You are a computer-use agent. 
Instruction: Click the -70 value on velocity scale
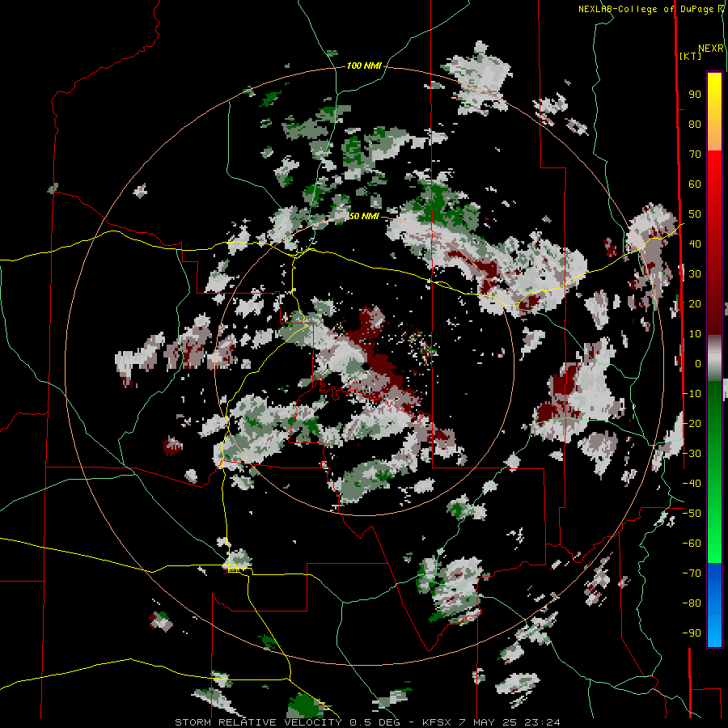coord(692,574)
